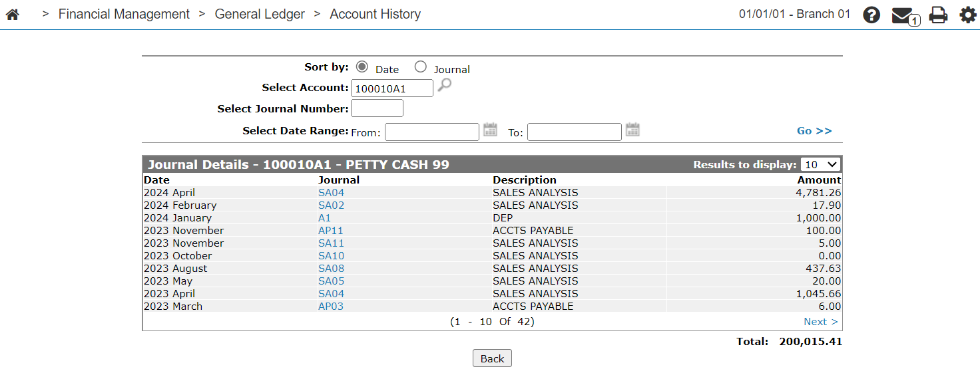Open the From date calendar icon
The height and width of the screenshot is (379, 980).
[490, 130]
